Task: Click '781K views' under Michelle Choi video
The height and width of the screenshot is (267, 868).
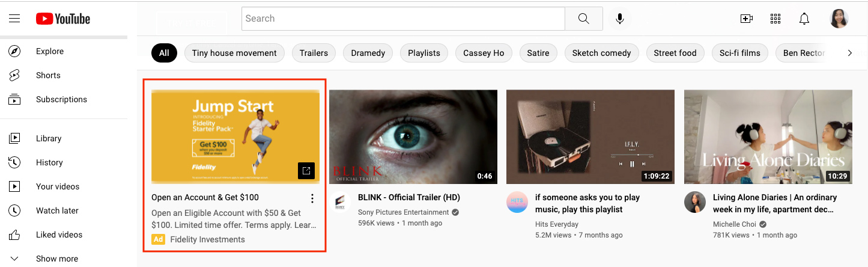Action: click(731, 235)
